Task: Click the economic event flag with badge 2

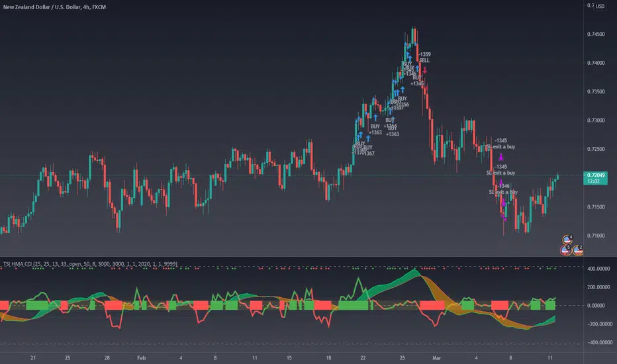Action: pyautogui.click(x=578, y=250)
